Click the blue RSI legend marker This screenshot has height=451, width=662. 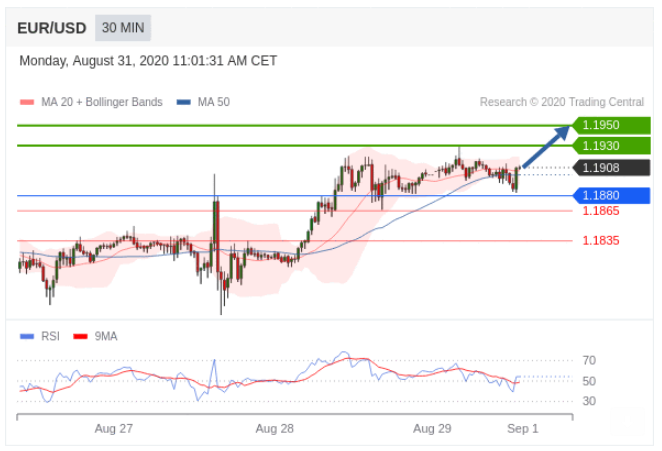[x=27, y=336]
